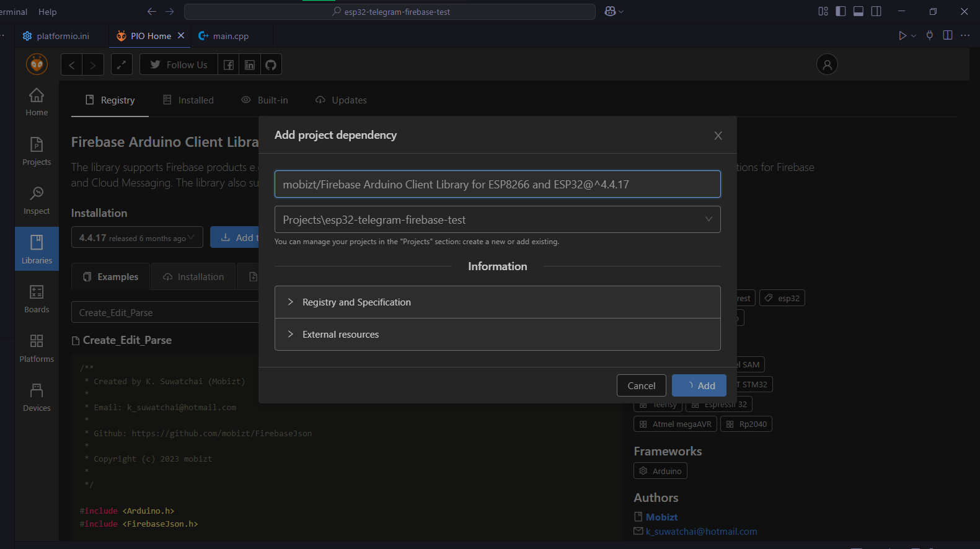Open the Boards sidebar section
This screenshot has width=980, height=549.
coord(37,299)
